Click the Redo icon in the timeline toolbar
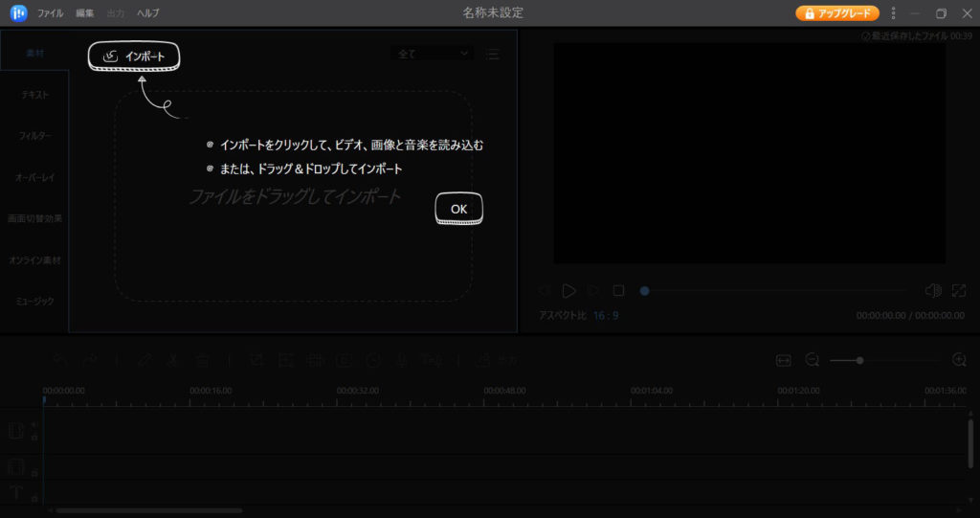Screen dimensions: 980x518 (x=90, y=360)
